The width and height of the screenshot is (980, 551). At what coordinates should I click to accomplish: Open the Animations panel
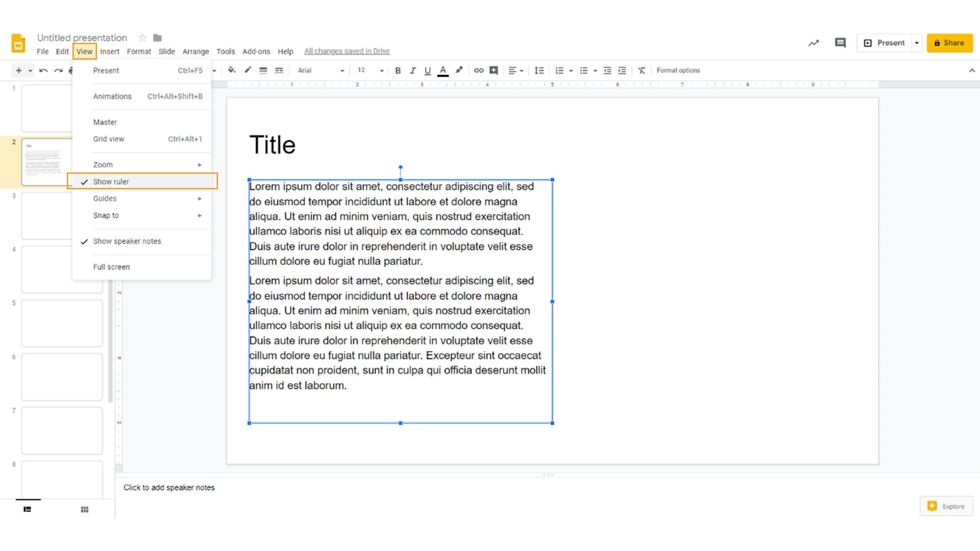pos(112,95)
